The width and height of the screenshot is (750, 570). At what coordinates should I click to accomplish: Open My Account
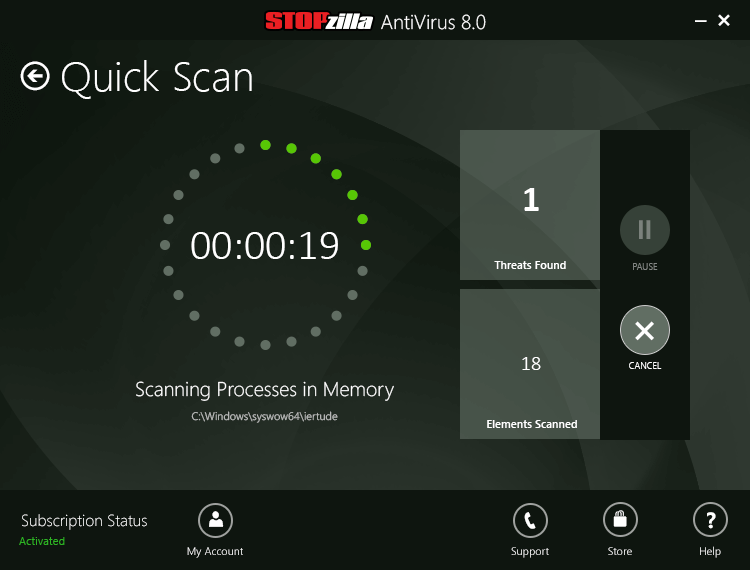[215, 520]
